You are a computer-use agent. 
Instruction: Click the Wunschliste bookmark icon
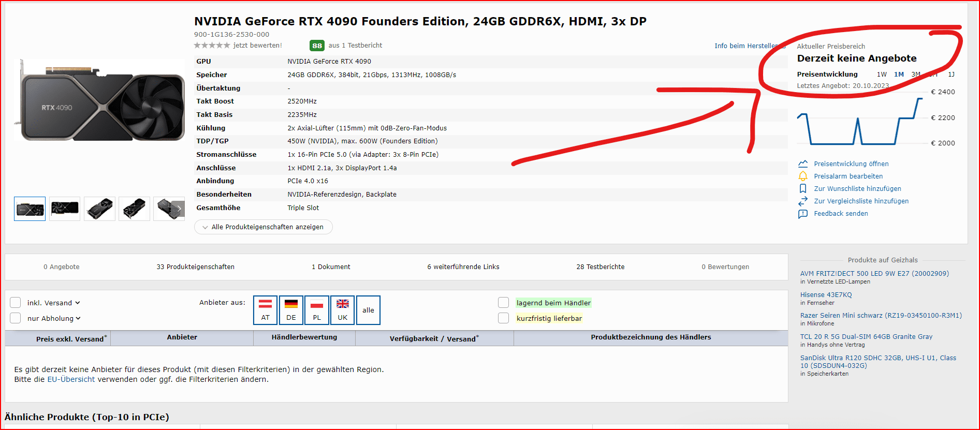point(803,188)
